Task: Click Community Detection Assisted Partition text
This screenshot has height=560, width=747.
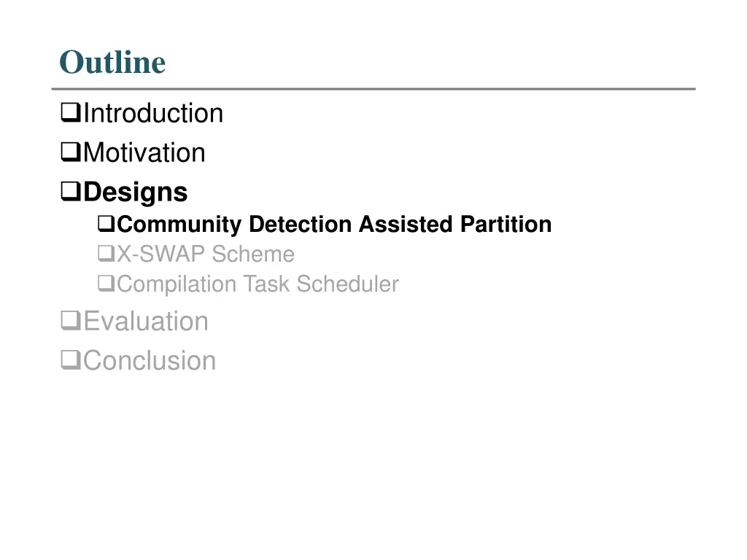Action: [x=334, y=225]
